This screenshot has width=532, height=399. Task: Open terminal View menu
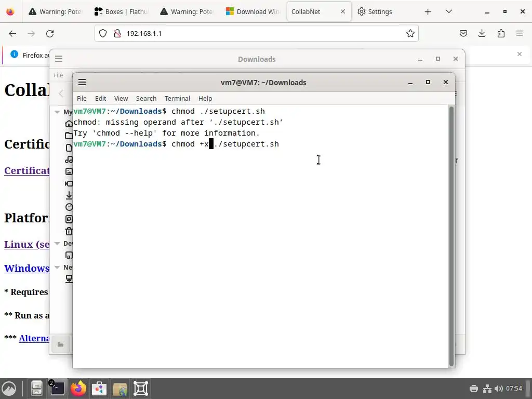point(121,98)
